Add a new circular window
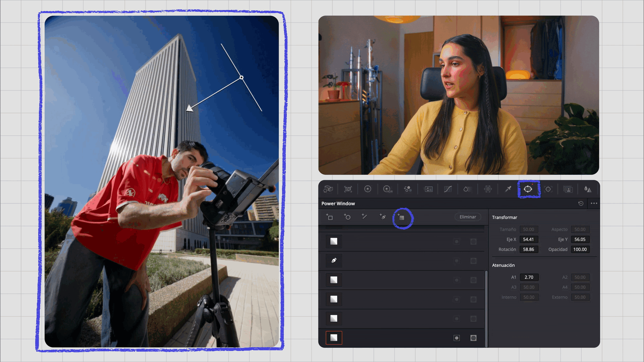This screenshot has height=362, width=644. tap(347, 217)
